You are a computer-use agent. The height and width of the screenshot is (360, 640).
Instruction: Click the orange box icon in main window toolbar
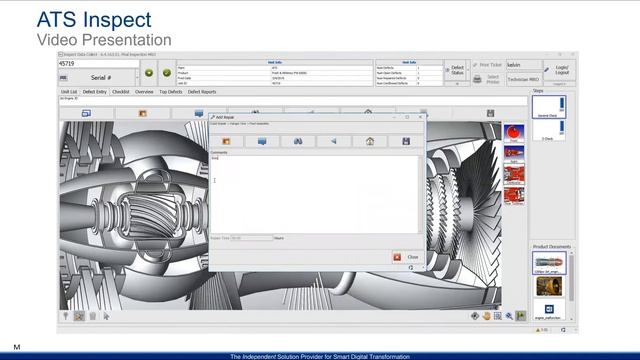click(142, 113)
